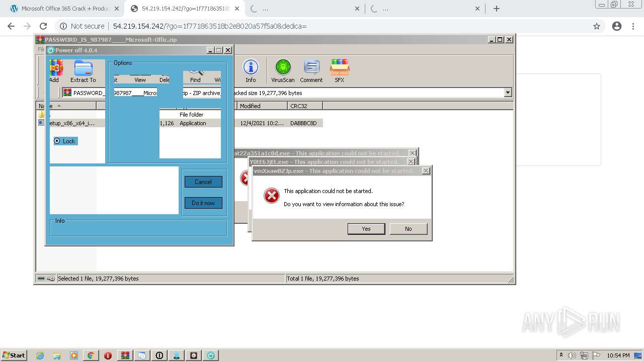This screenshot has height=362, width=644.
Task: Open volume control in system tray
Action: point(572,355)
